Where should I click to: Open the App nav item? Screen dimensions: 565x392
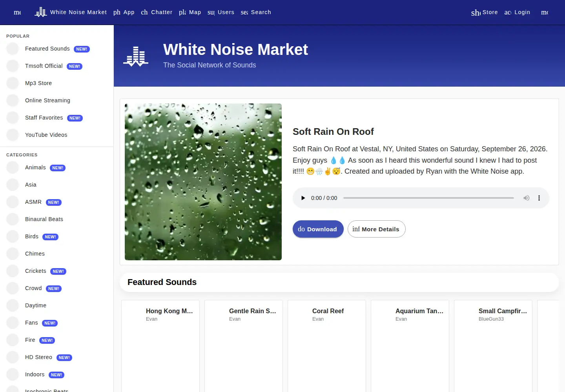(x=124, y=12)
